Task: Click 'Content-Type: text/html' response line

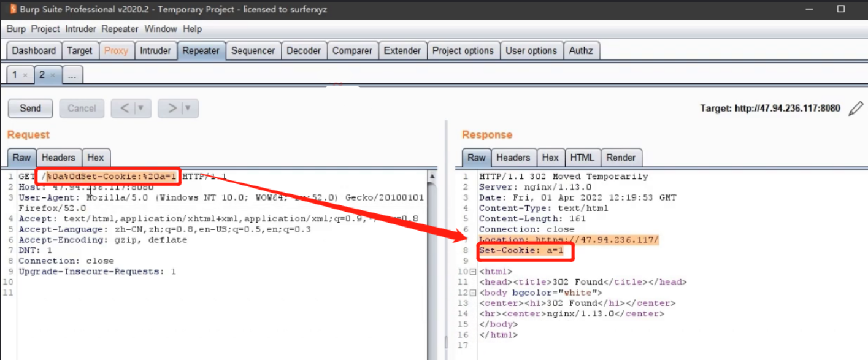Action: (543, 209)
